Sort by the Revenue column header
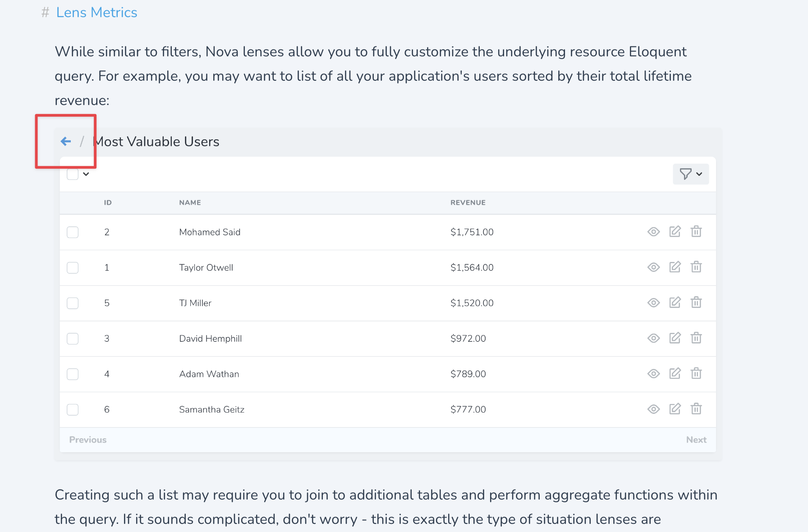Screen dimensions: 808x532 coord(468,203)
